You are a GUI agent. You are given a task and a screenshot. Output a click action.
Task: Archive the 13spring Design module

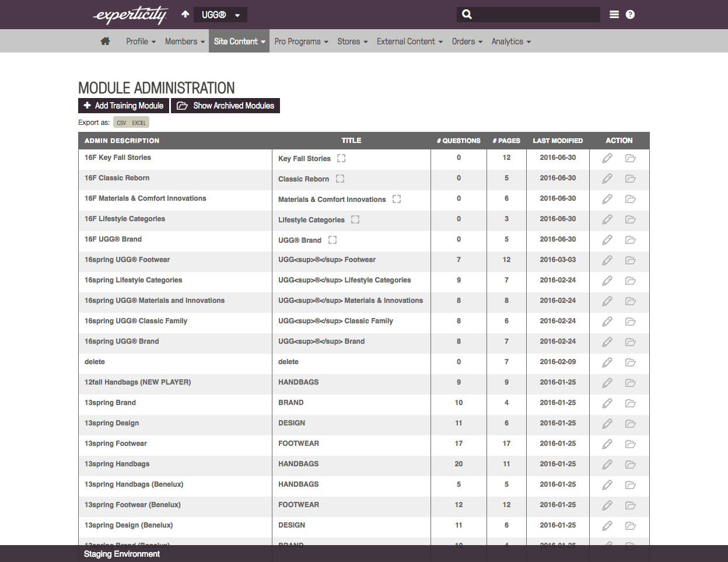coord(631,424)
